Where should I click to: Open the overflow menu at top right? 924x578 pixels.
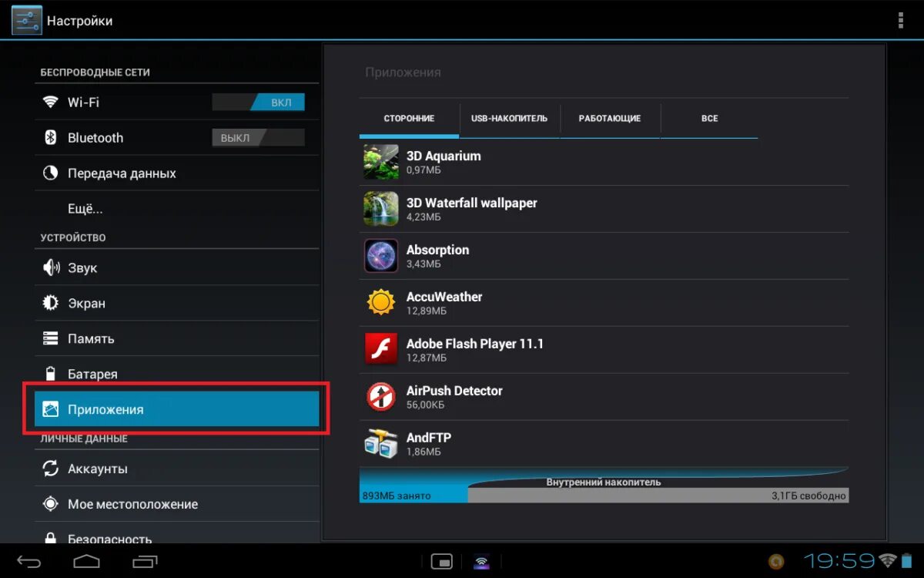point(900,21)
